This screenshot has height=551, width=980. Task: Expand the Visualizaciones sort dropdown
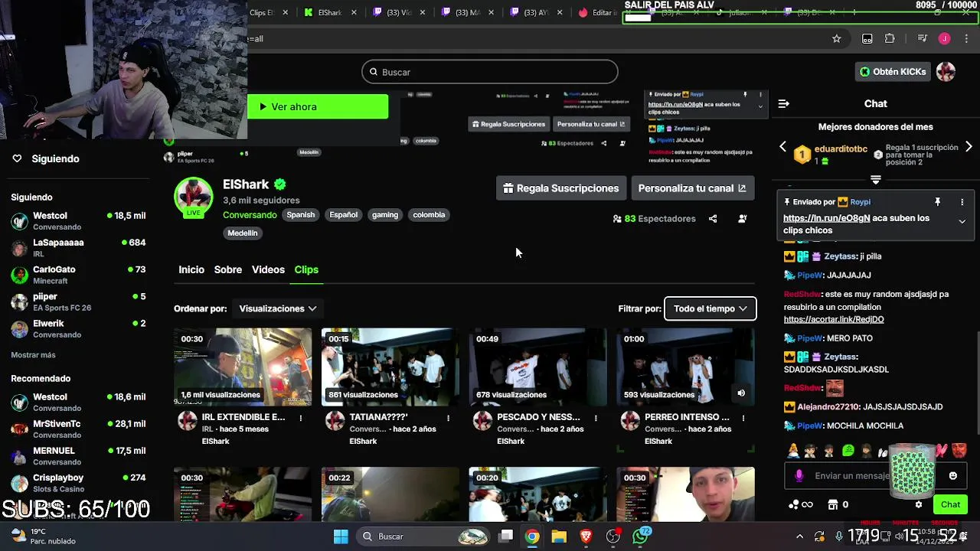click(x=277, y=308)
